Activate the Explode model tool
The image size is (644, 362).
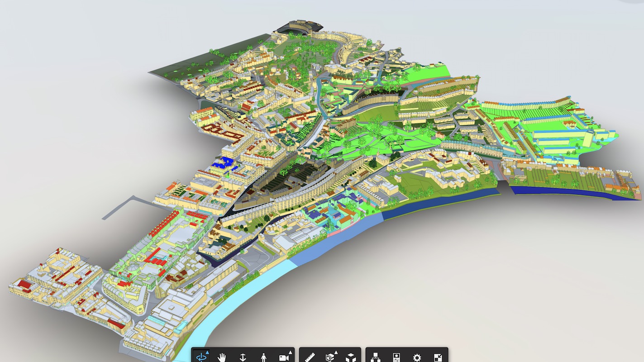[351, 357]
